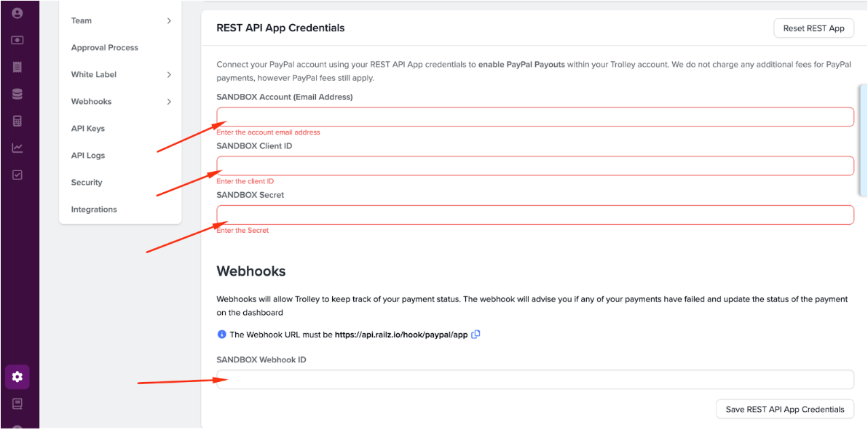The image size is (868, 430).
Task: Open the checkbox tasks sidebar icon
Action: [17, 175]
